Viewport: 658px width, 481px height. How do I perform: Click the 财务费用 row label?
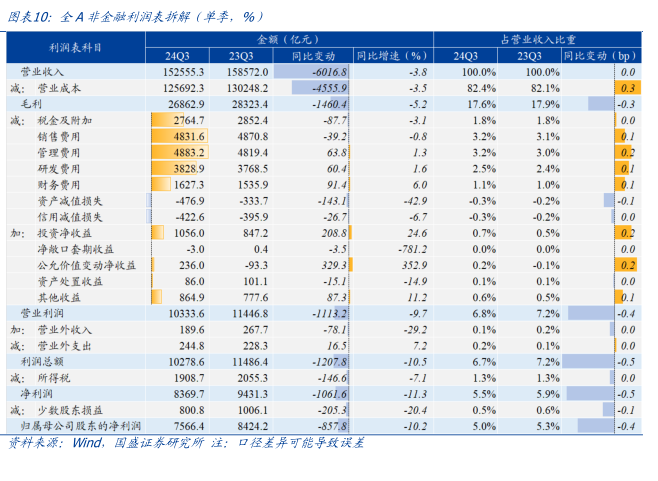[58, 185]
